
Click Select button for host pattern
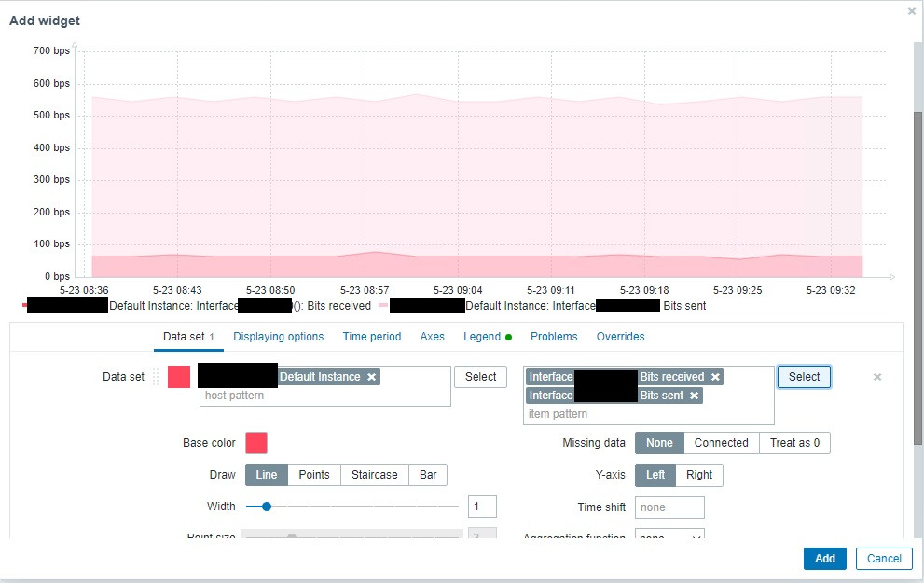481,377
